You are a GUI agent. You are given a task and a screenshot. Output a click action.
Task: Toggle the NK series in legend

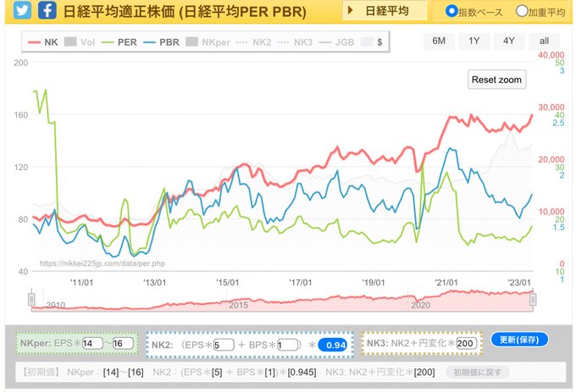[43, 42]
